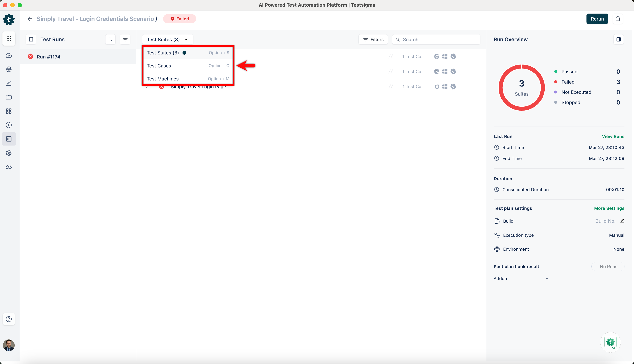This screenshot has width=634, height=364.
Task: Click the search magnifier in Test Runs panel
Action: [x=110, y=39]
